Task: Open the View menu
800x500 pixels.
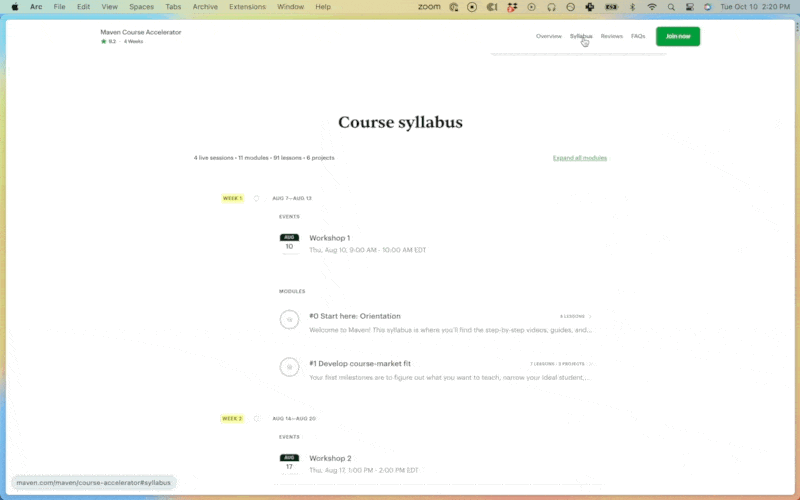Action: 109,7
